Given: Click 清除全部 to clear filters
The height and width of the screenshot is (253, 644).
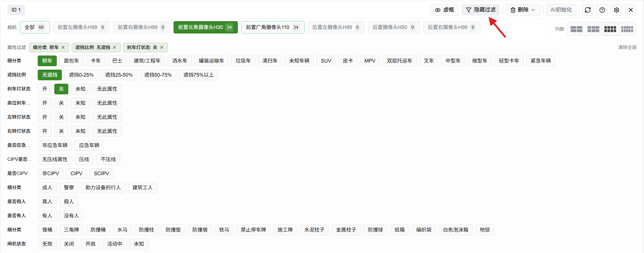Looking at the screenshot, I should 627,47.
